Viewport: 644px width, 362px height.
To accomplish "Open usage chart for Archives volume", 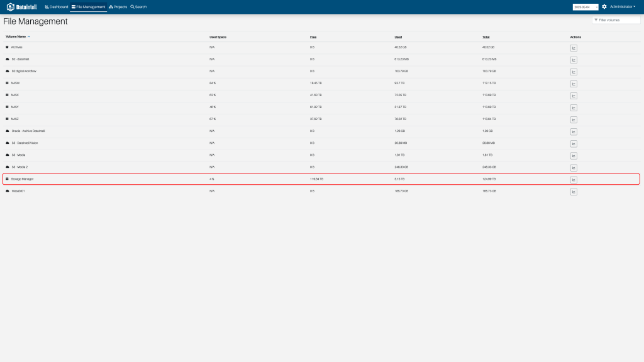I will pyautogui.click(x=574, y=48).
